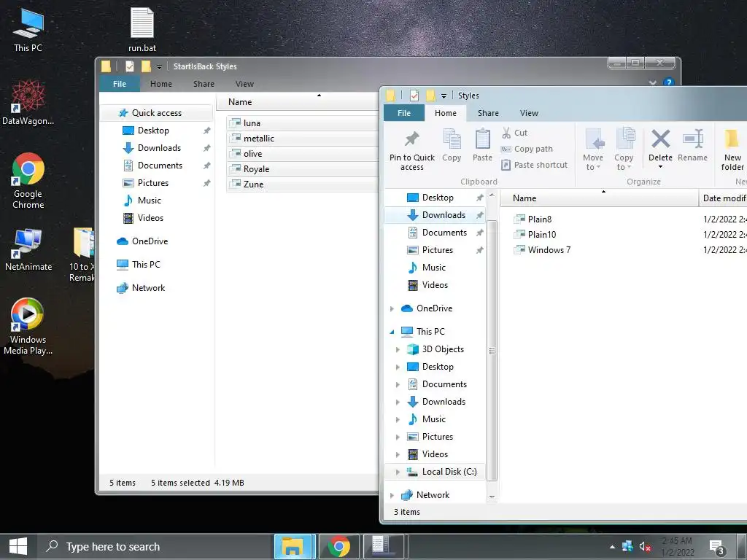Viewport: 747px width, 560px height.
Task: Open Windows Start button
Action: 18,547
